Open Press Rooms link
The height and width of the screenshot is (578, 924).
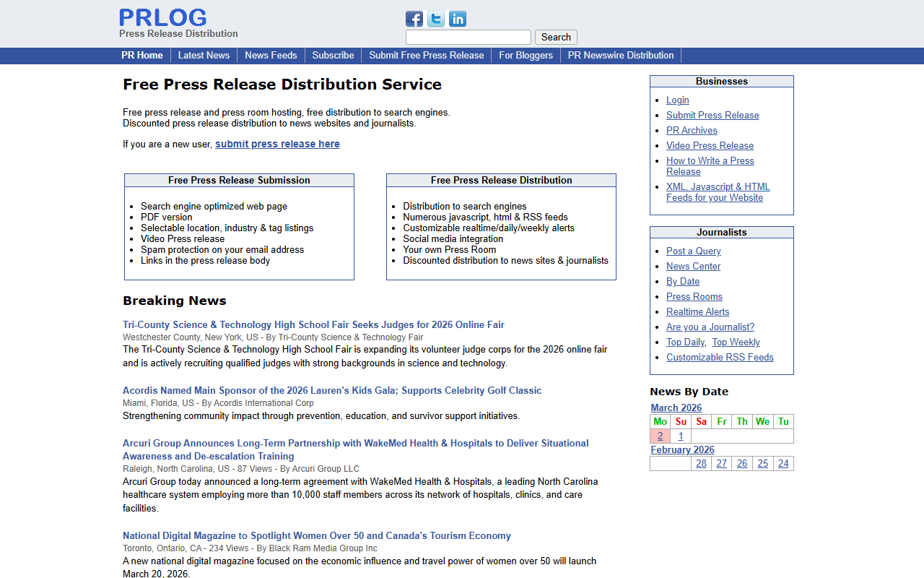click(694, 296)
